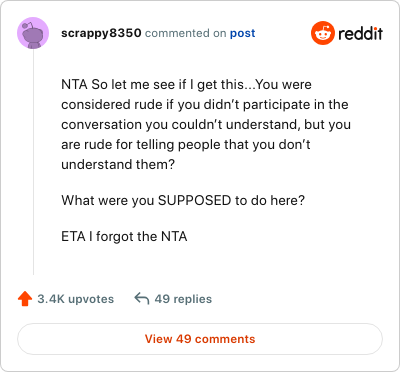Click the line starting "NTA So let me see"
Viewport: 400px width, 372px height.
tap(186, 85)
